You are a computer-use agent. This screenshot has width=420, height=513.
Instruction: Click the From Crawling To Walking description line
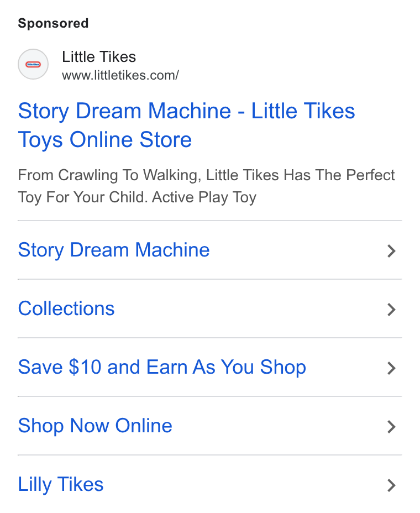206,175
